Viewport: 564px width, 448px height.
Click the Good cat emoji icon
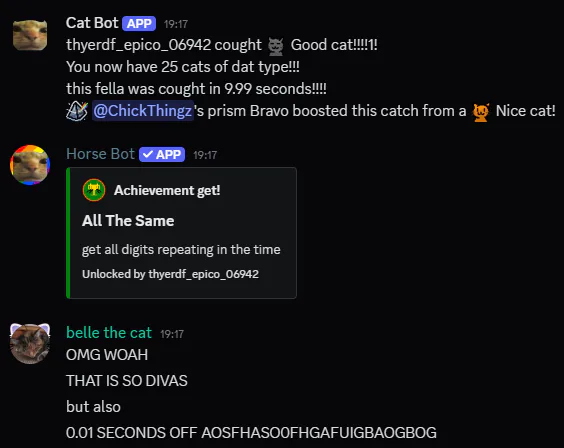coord(276,46)
